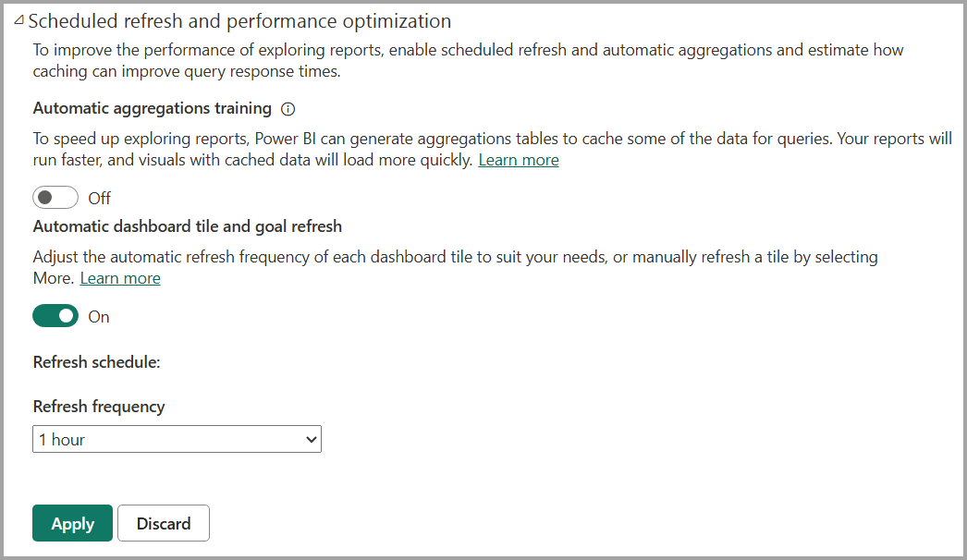The image size is (967, 560).
Task: Disable Automatic dashboard tile and goal refresh
Action: point(55,315)
